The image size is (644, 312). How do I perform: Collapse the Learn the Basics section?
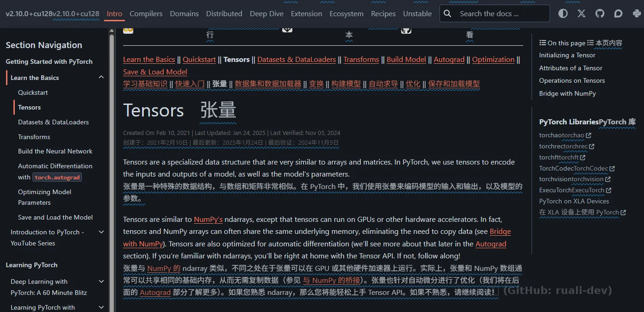[x=101, y=77]
